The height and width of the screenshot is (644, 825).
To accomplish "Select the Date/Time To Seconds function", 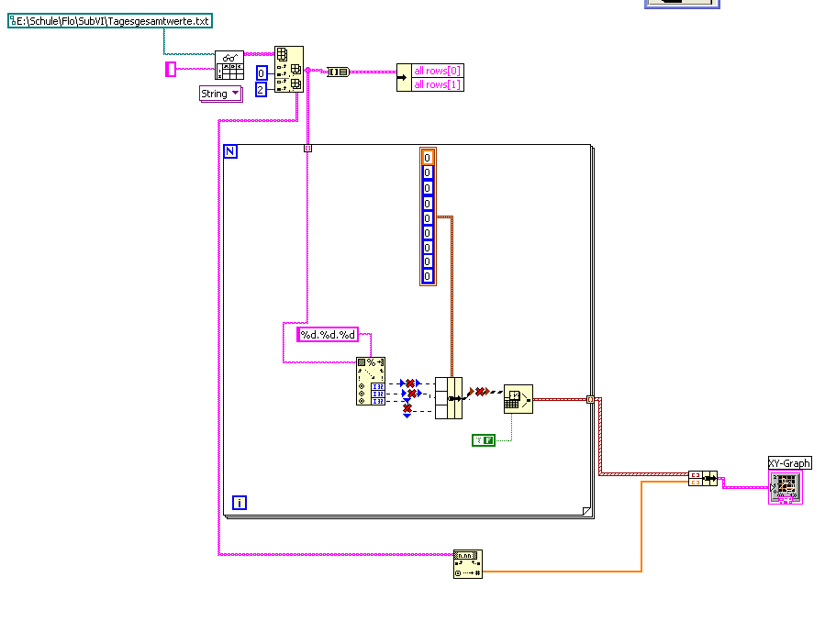I will click(518, 399).
